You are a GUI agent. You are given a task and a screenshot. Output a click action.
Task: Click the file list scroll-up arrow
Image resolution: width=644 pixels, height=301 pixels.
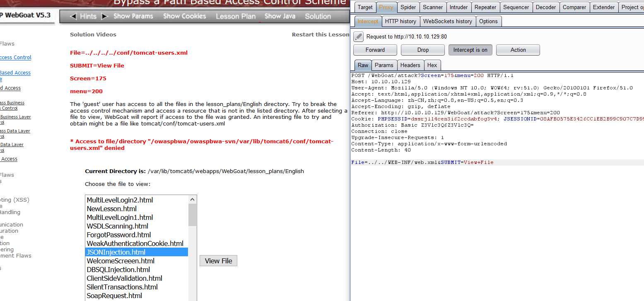(193, 200)
